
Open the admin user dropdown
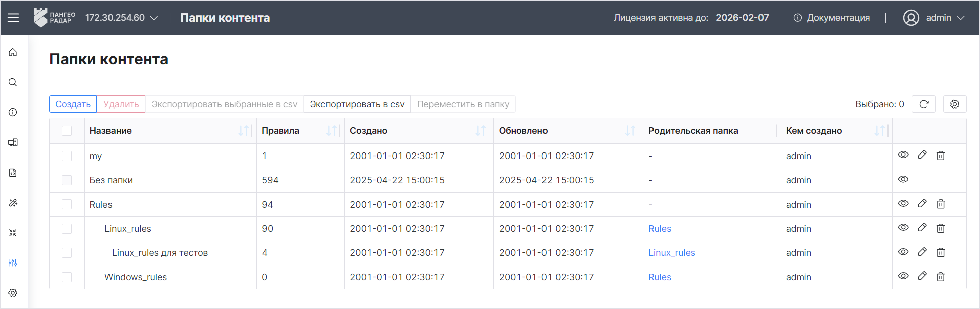click(934, 18)
